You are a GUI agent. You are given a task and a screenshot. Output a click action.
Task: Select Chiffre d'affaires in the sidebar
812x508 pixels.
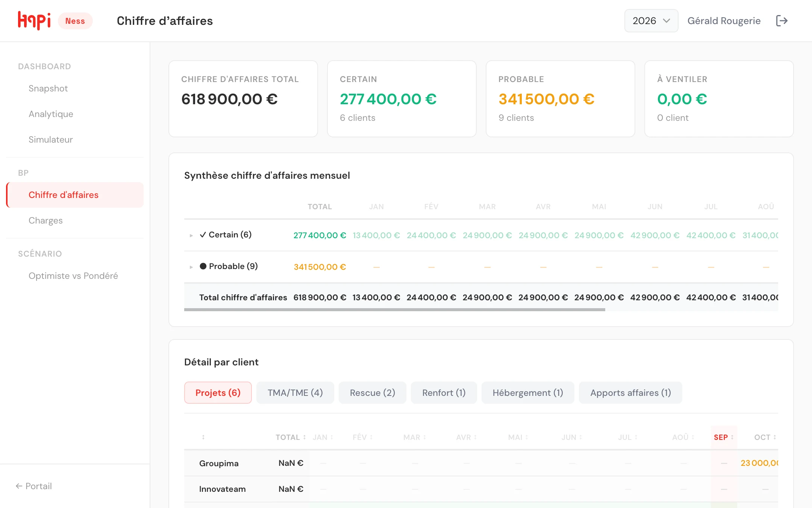coord(75,195)
